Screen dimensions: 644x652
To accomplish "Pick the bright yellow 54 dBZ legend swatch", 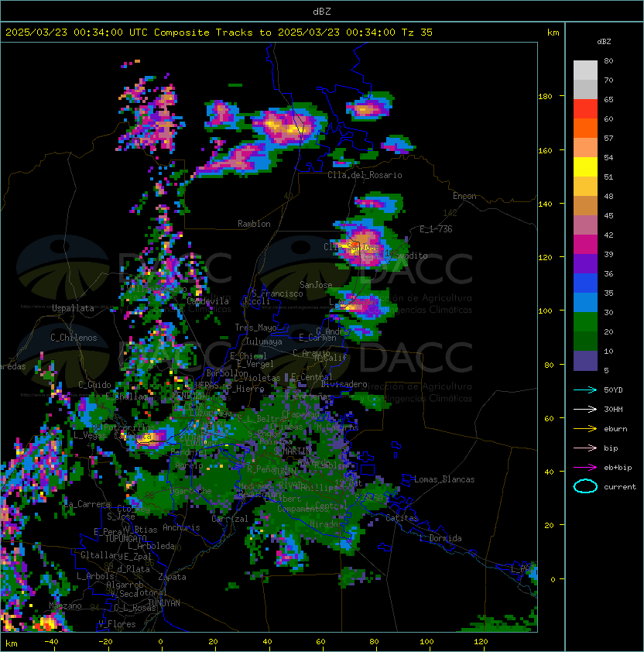I will [585, 166].
